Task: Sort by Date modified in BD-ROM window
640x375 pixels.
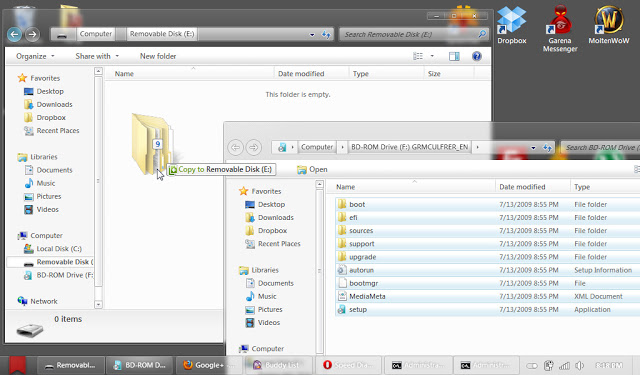Action: [522, 187]
